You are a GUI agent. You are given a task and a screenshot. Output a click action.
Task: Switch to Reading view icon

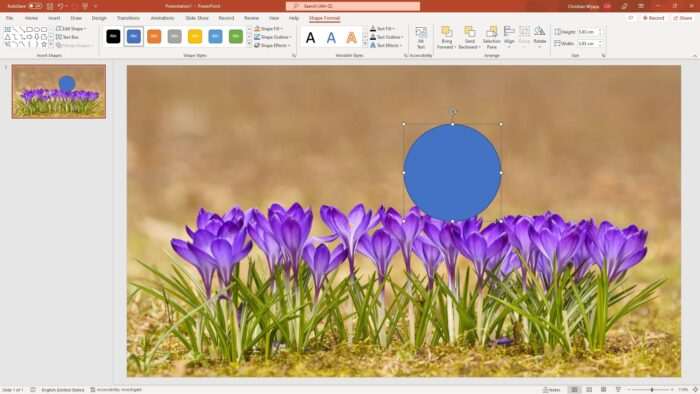pyautogui.click(x=603, y=390)
